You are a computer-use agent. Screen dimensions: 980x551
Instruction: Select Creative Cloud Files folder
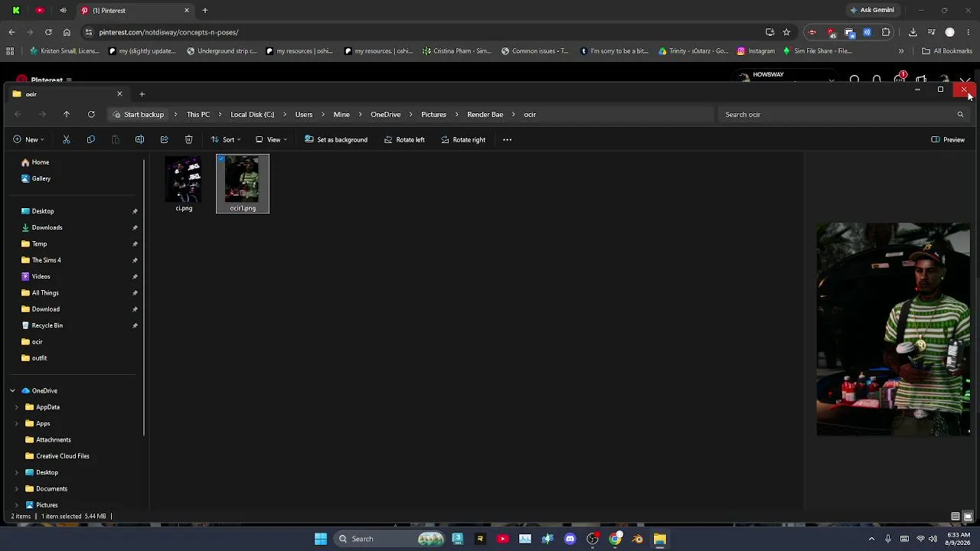(57, 456)
